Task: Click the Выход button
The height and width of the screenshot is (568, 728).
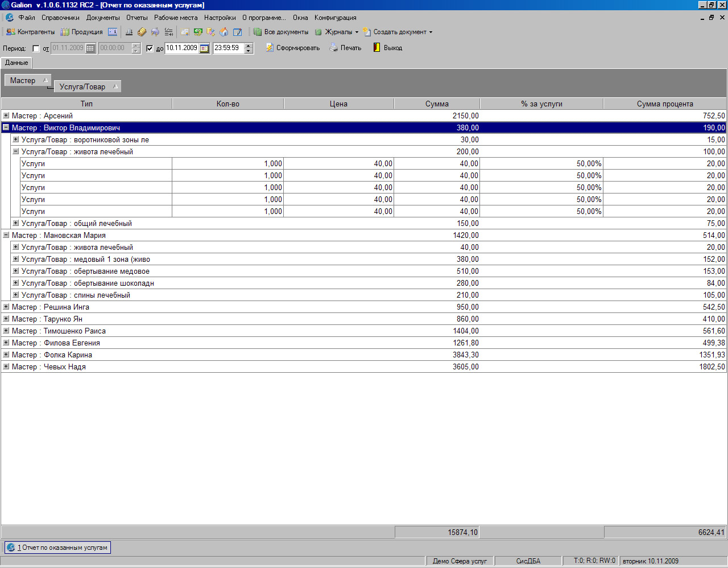Action: 387,48
